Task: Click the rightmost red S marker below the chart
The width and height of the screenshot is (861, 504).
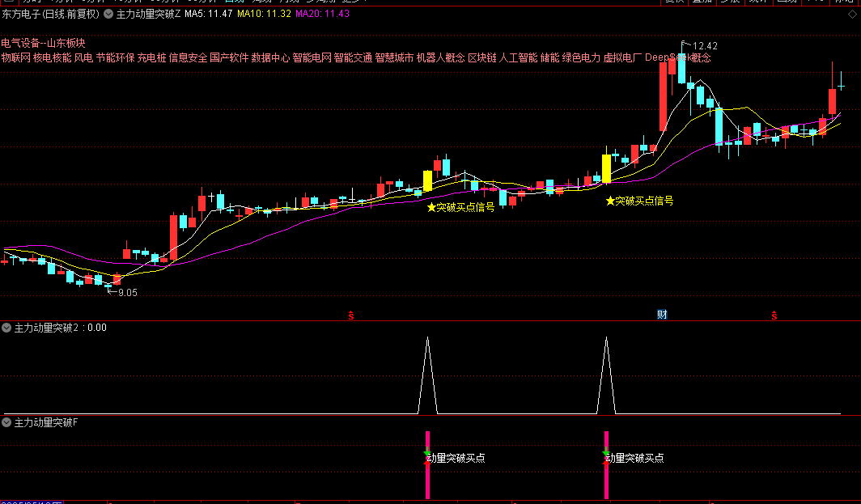Action: (774, 316)
